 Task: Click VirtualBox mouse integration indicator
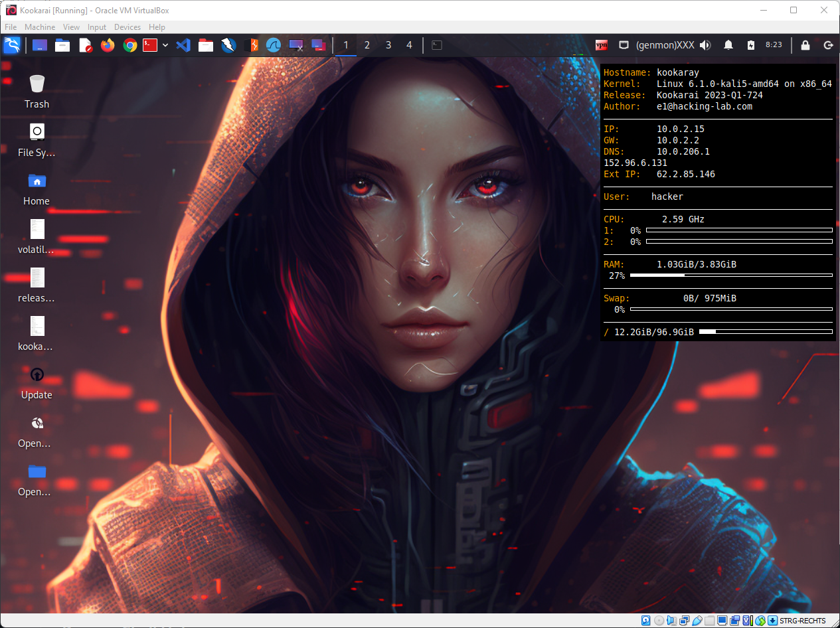[760, 621]
